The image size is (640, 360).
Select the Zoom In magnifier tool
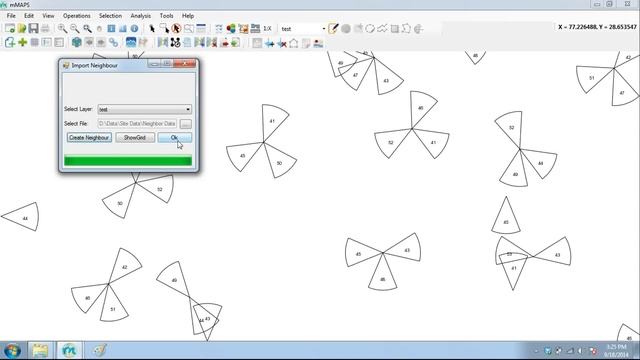point(62,29)
